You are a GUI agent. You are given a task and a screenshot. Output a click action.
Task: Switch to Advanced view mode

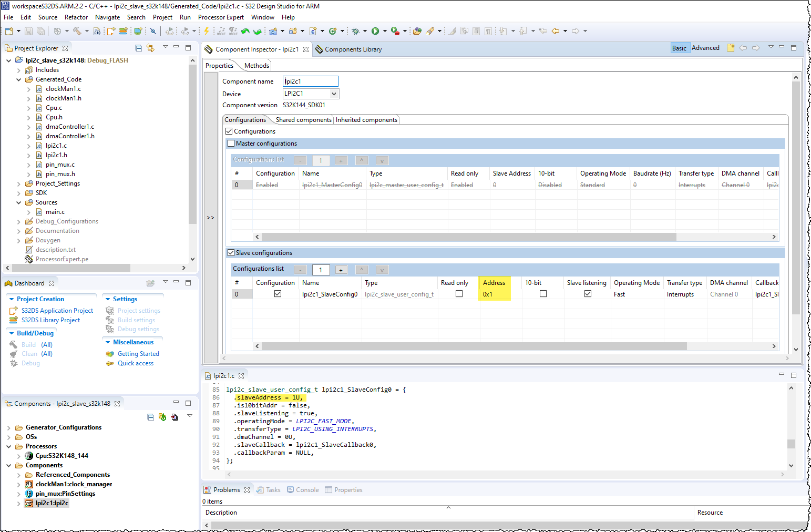(705, 48)
